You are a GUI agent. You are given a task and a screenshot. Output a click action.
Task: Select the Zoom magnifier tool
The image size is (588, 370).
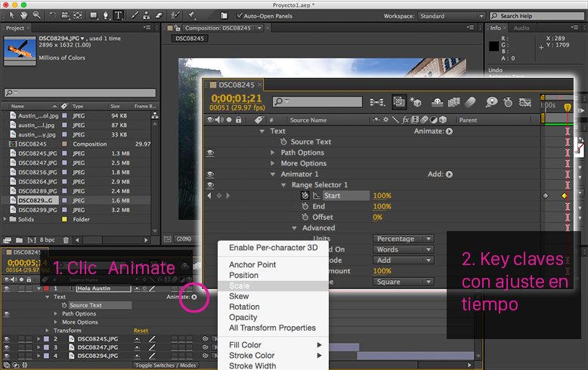[x=37, y=15]
